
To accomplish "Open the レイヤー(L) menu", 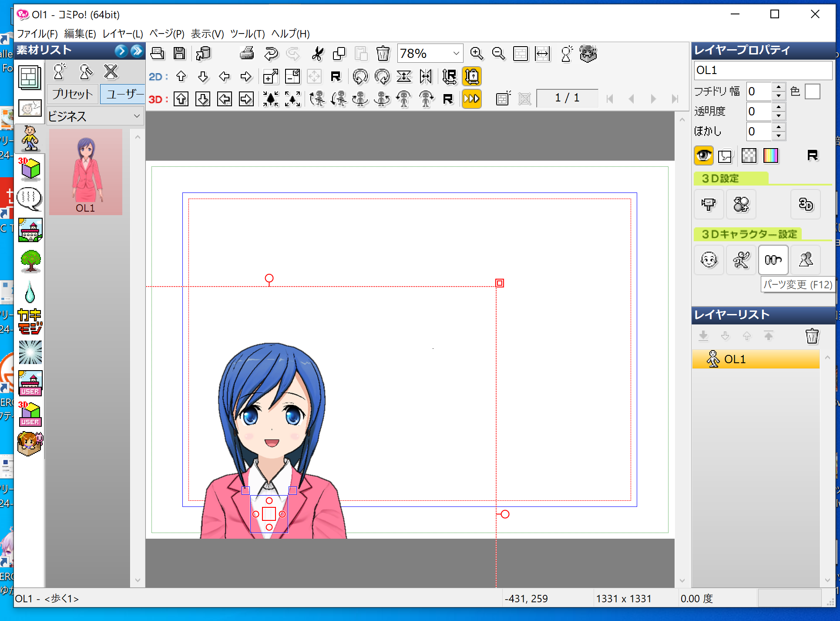I will click(x=122, y=34).
